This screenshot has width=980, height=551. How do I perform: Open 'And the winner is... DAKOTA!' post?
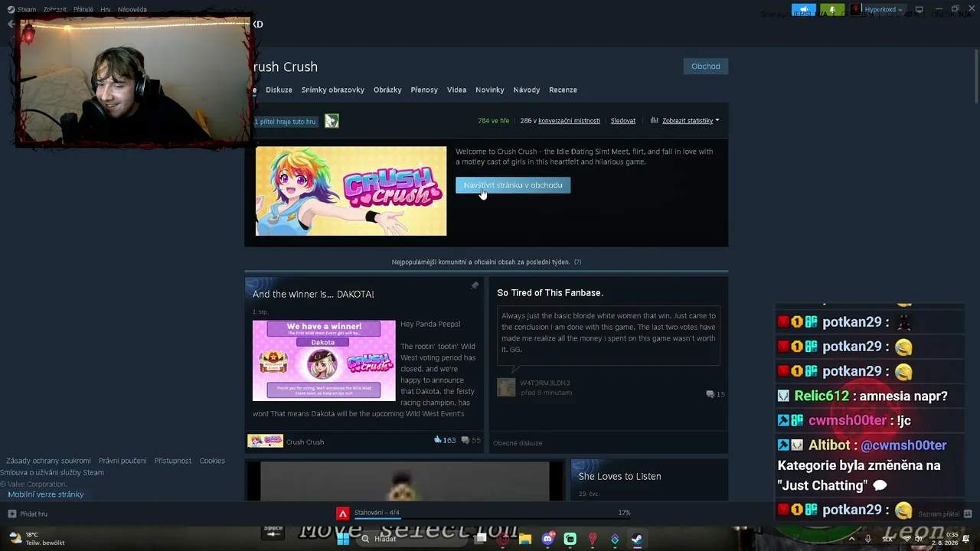coord(313,294)
